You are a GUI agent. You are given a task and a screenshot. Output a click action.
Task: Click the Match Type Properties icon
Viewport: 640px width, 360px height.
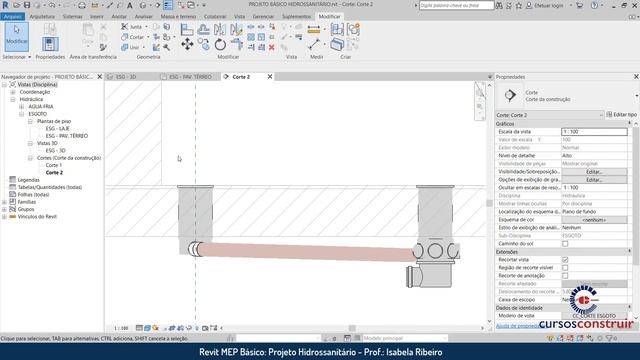tap(103, 47)
